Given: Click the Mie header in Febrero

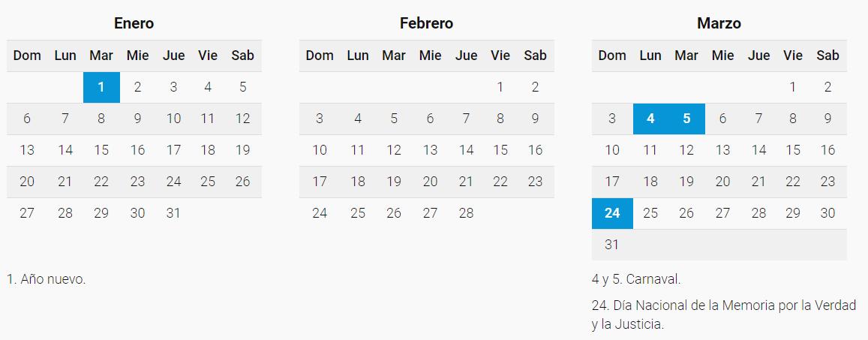Looking at the screenshot, I should 430,56.
